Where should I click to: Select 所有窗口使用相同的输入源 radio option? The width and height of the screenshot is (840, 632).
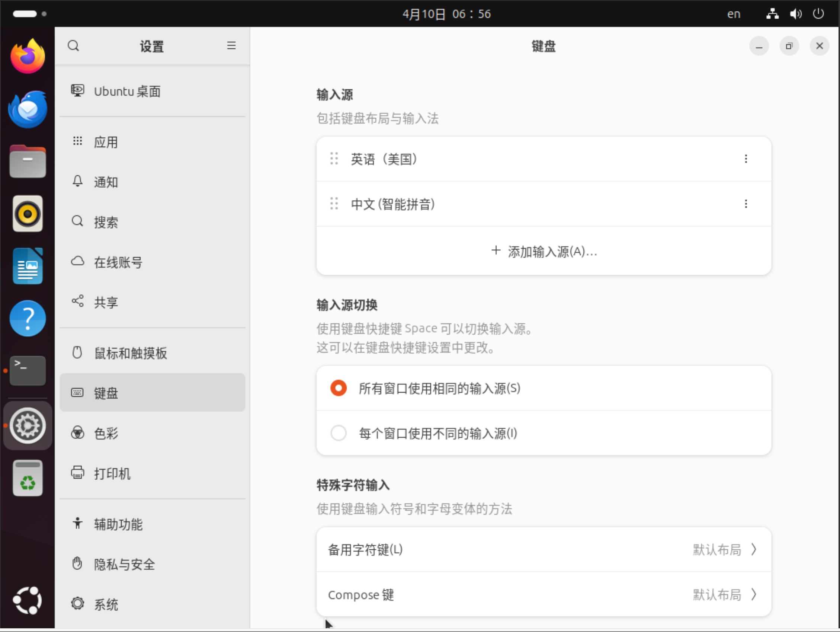point(339,388)
